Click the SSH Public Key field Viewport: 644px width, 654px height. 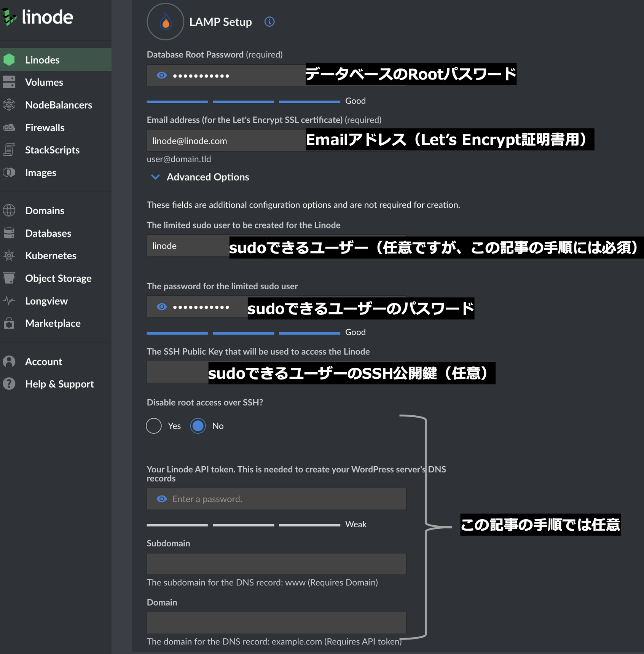pyautogui.click(x=276, y=372)
